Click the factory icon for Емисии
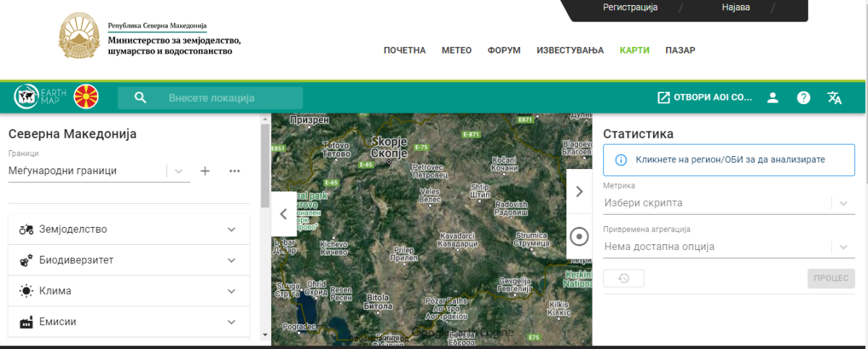 [27, 322]
